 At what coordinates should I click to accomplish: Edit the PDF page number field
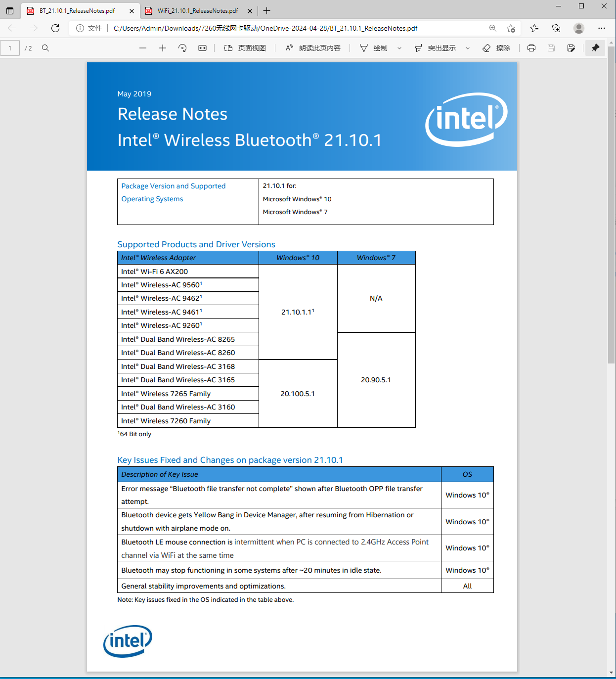[10, 48]
